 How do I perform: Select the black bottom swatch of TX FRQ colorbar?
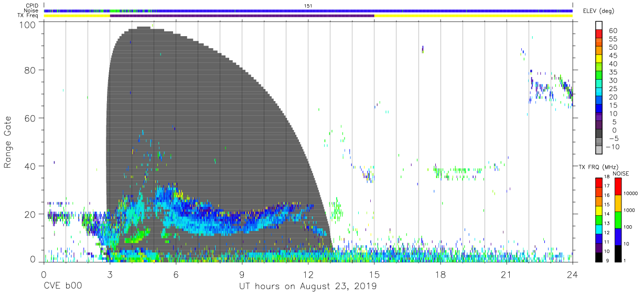pos(599,257)
